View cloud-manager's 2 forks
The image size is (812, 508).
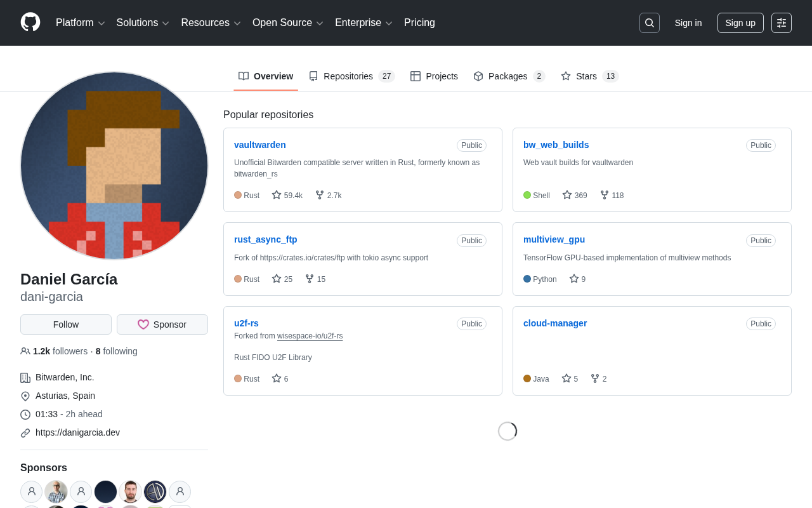(599, 378)
